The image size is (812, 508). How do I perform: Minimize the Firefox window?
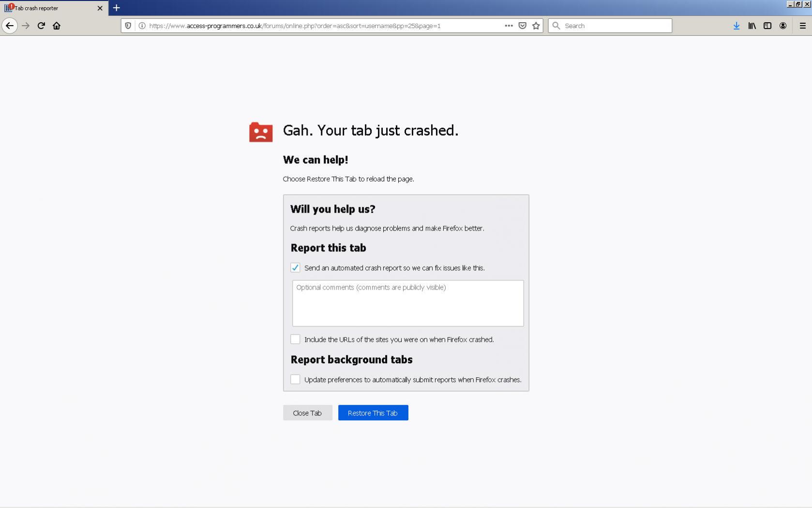click(x=790, y=4)
